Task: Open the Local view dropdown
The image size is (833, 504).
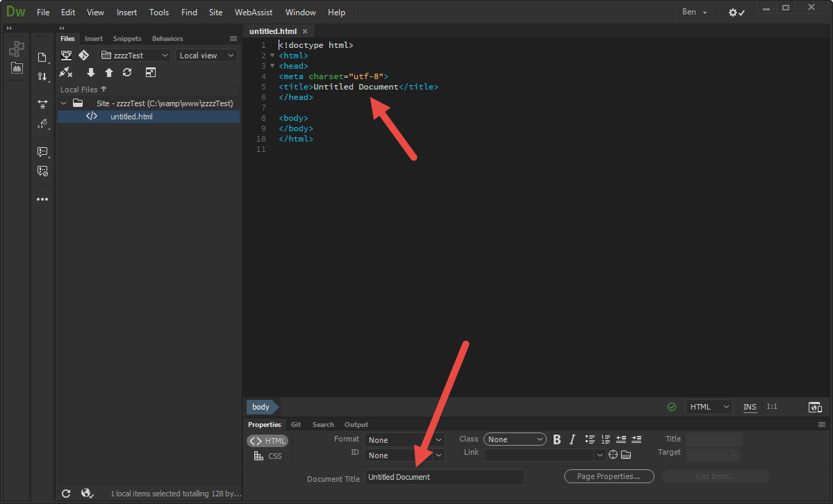Action: click(x=206, y=55)
